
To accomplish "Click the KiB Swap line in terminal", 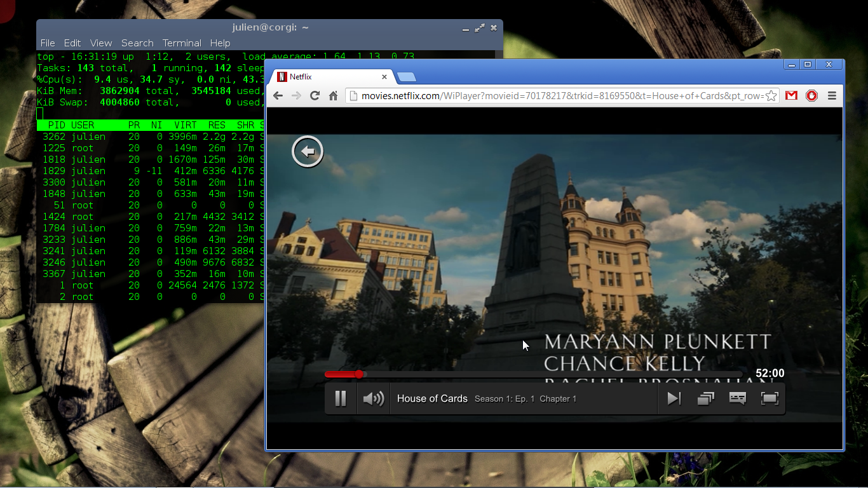I will (x=151, y=102).
